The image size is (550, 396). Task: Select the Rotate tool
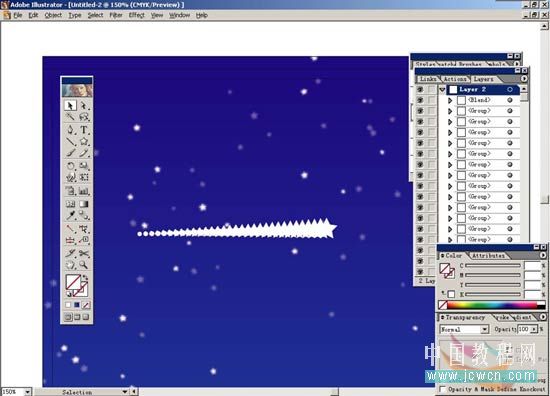click(x=70, y=166)
